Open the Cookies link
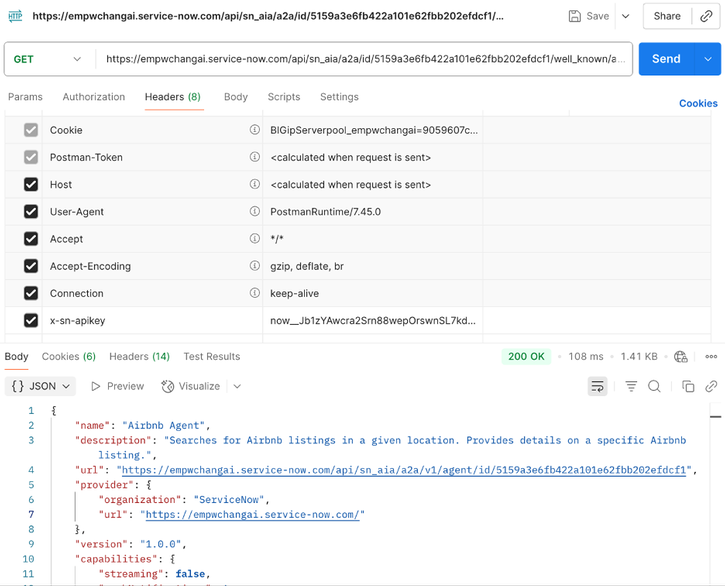The width and height of the screenshot is (725, 587). [698, 104]
